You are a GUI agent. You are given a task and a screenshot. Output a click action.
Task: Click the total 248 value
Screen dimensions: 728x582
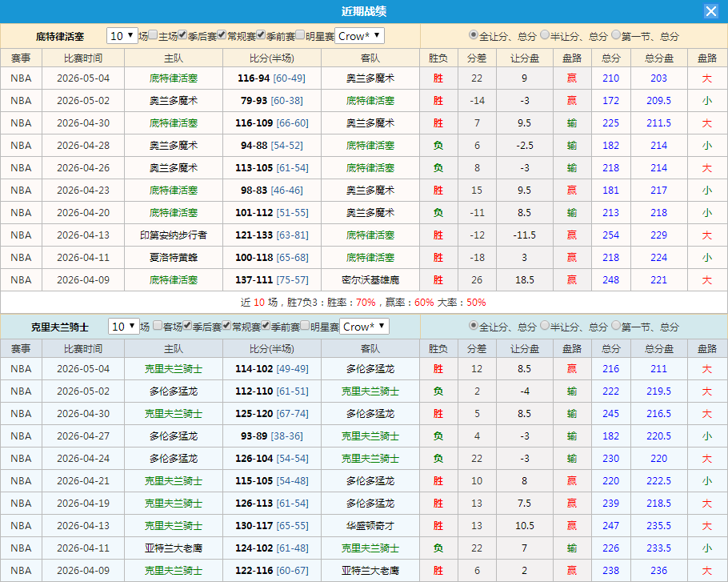610,279
